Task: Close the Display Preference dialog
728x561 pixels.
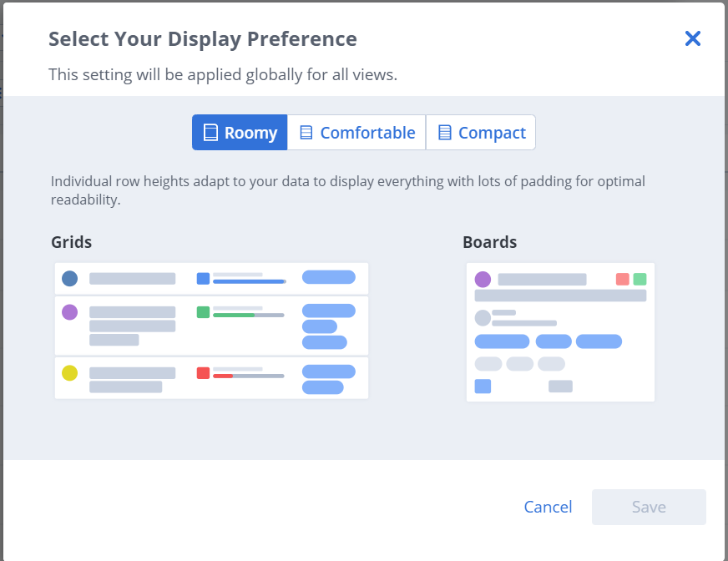Action: click(x=692, y=38)
